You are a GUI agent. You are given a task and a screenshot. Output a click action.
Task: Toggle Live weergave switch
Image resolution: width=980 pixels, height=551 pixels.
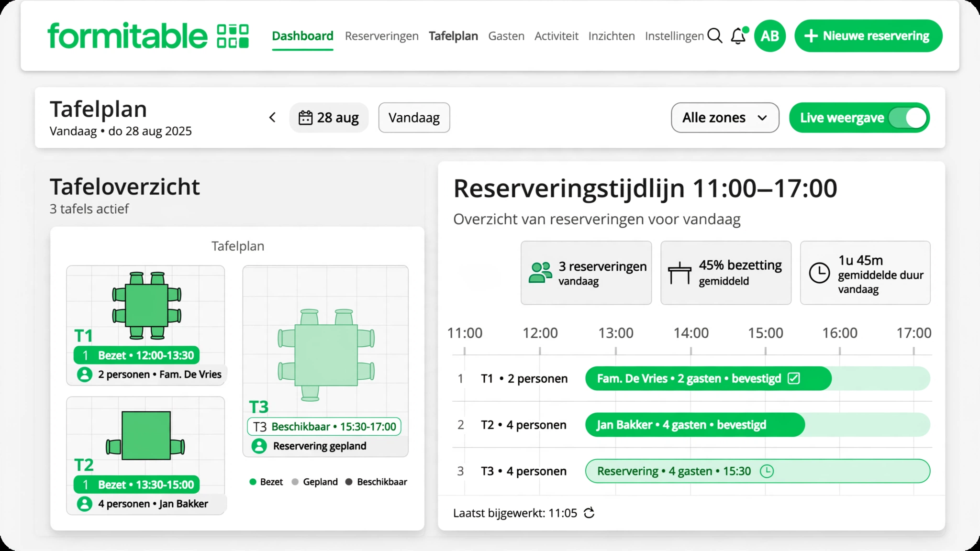[x=908, y=118]
